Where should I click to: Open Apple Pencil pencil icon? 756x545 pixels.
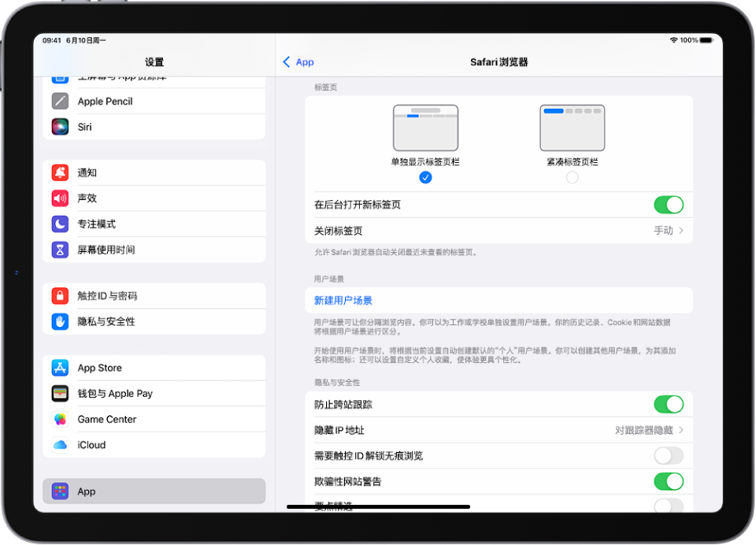(60, 102)
